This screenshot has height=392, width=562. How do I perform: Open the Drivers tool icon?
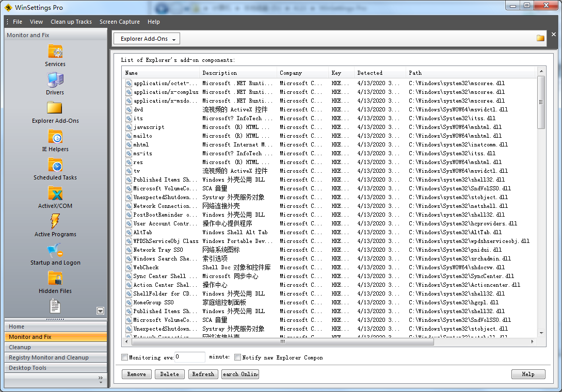(x=55, y=80)
